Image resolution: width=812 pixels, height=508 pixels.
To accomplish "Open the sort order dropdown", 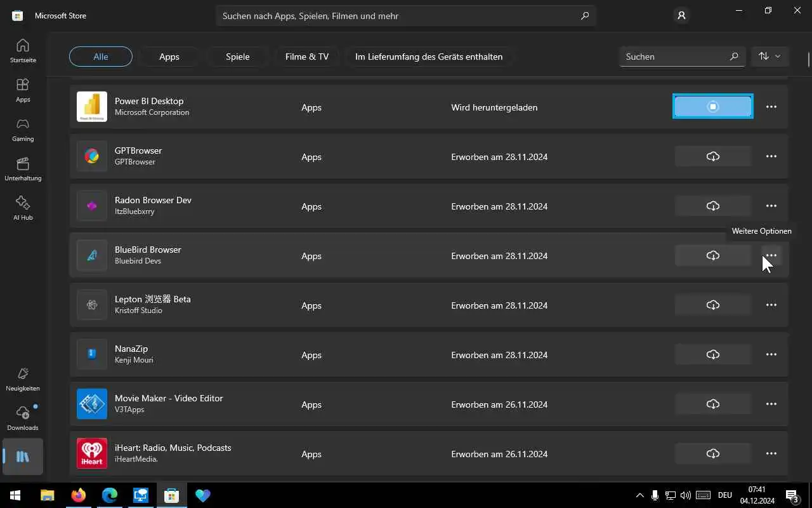I will [x=769, y=57].
